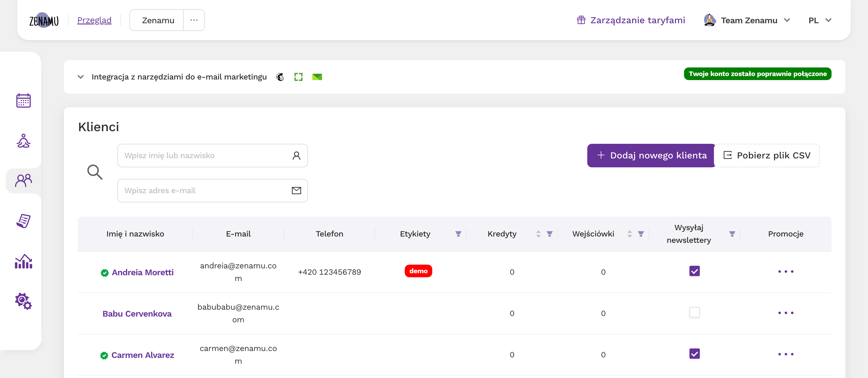Click the Telefon column header

click(329, 234)
